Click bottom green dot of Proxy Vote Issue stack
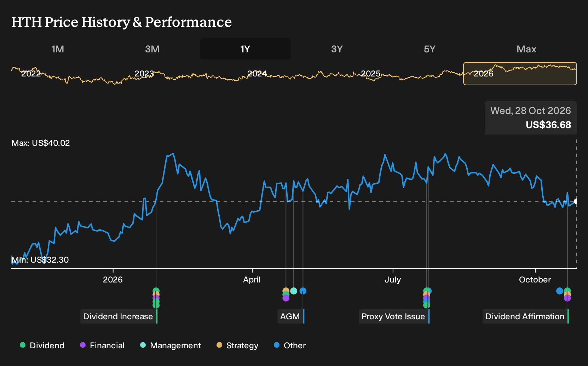Viewport: 588px width, 366px height. (x=427, y=305)
